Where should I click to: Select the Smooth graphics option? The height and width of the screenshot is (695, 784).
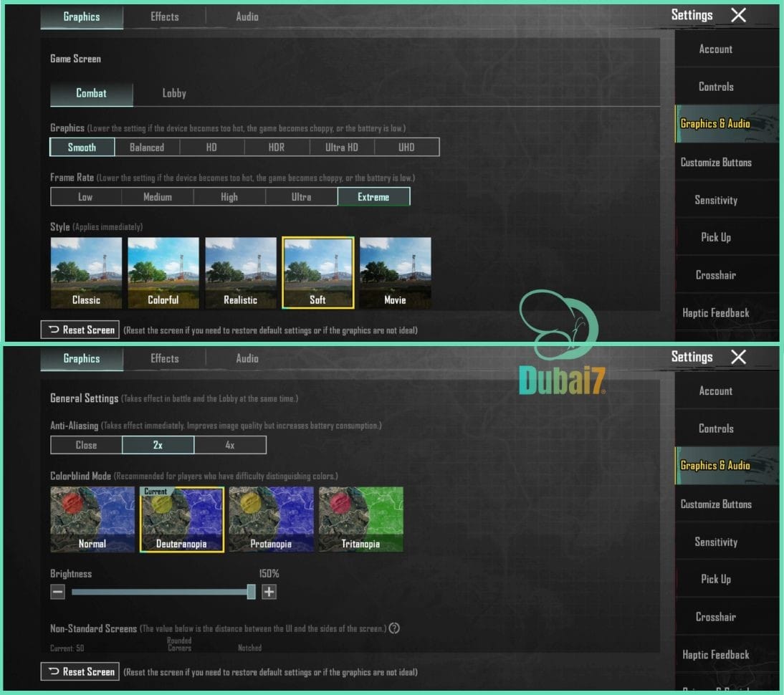pyautogui.click(x=82, y=147)
